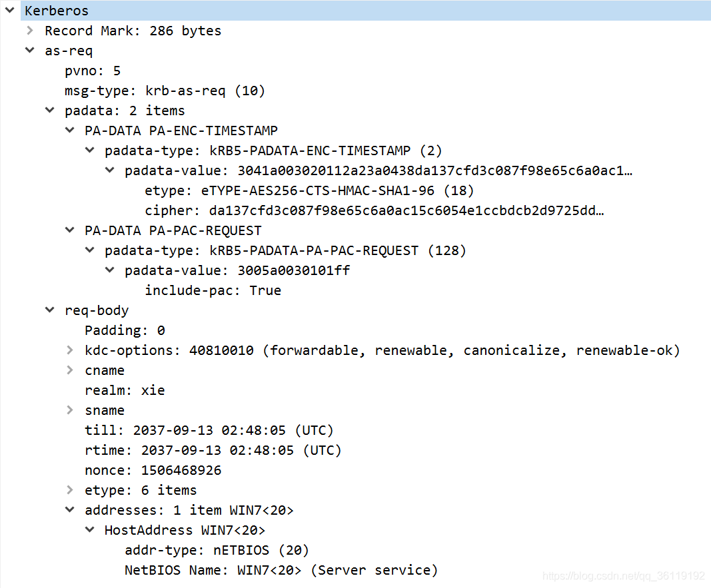This screenshot has width=711, height=588.
Task: Select the Padding: 0 field
Action: pyautogui.click(x=125, y=330)
